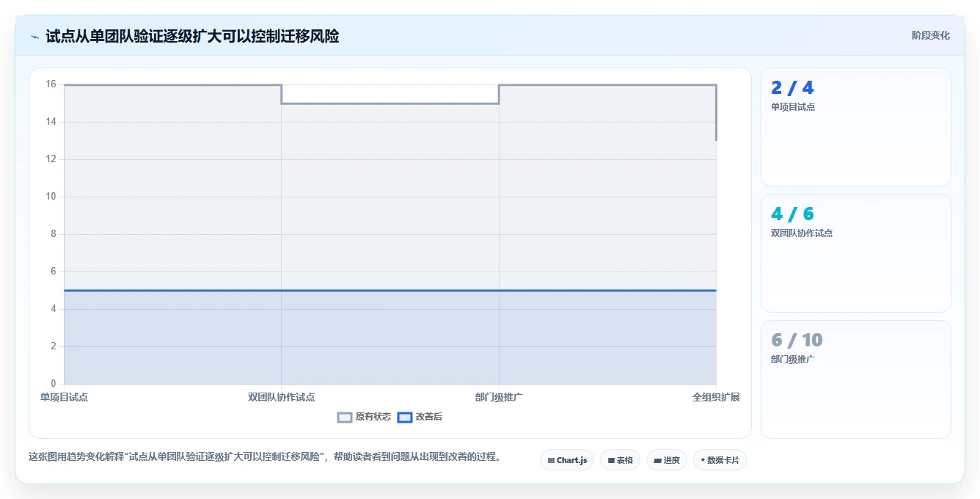
Task: Click the 全组织扩展 x-axis label
Action: [x=717, y=397]
